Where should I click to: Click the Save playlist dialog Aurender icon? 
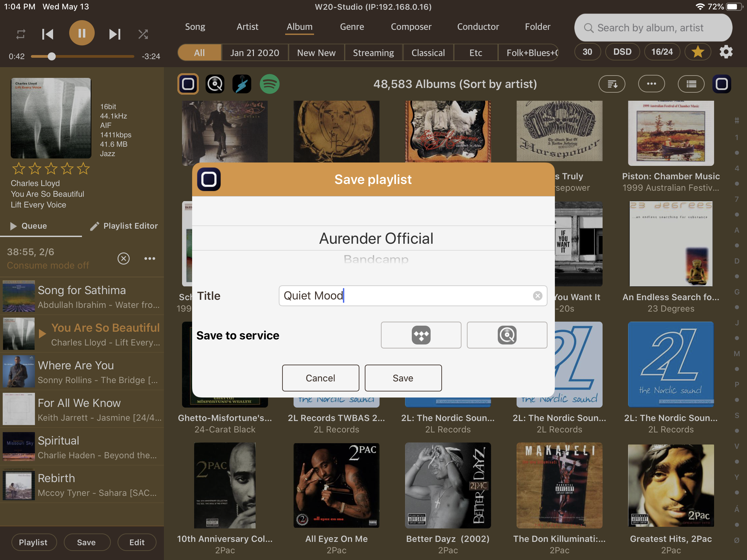click(209, 179)
